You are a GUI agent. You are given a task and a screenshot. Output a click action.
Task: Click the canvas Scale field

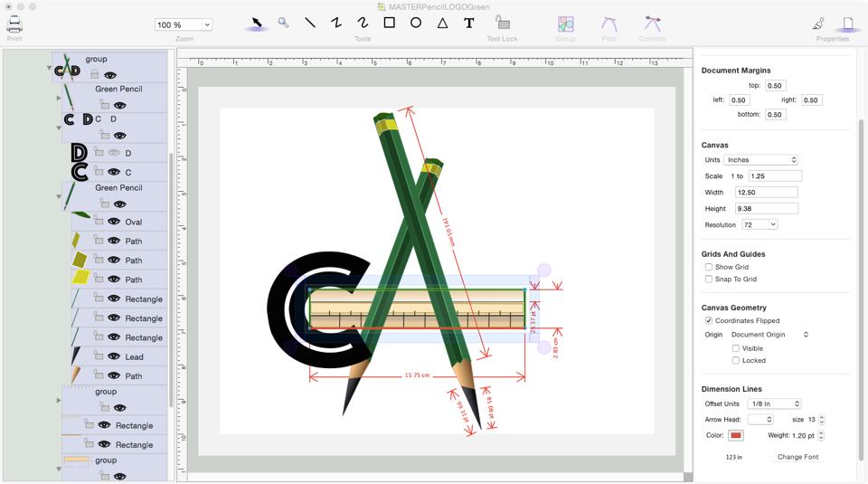775,176
